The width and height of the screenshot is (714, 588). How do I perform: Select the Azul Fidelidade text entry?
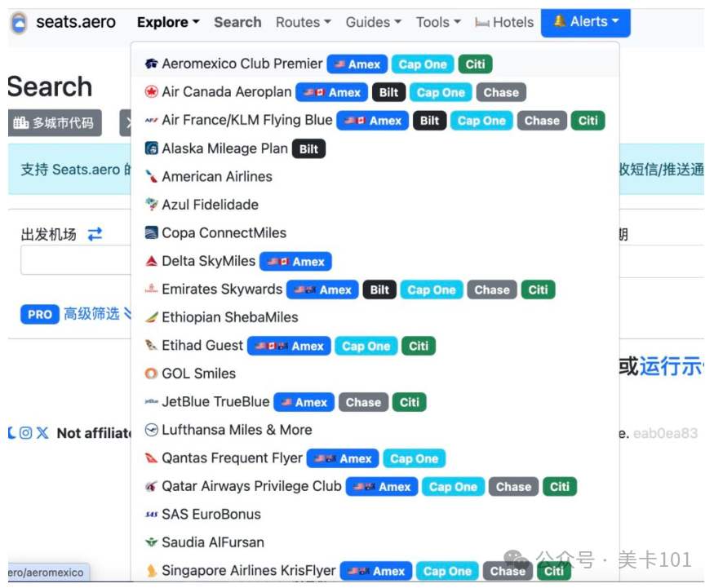point(210,205)
